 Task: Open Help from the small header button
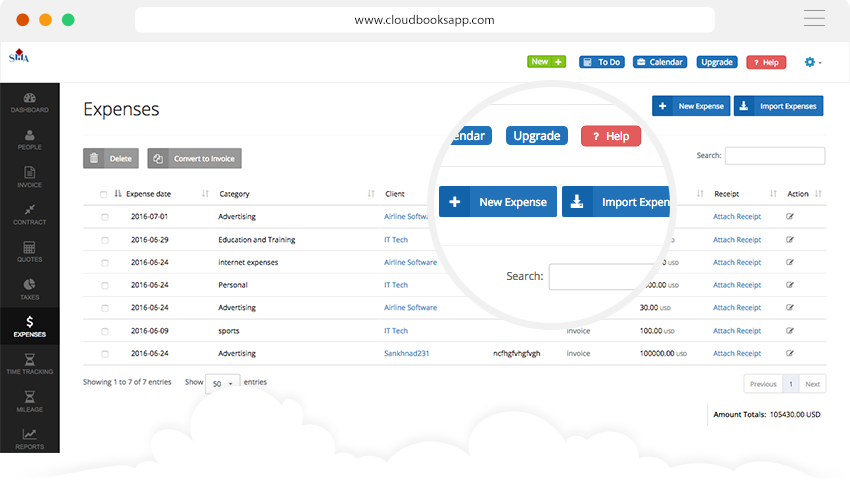point(766,62)
